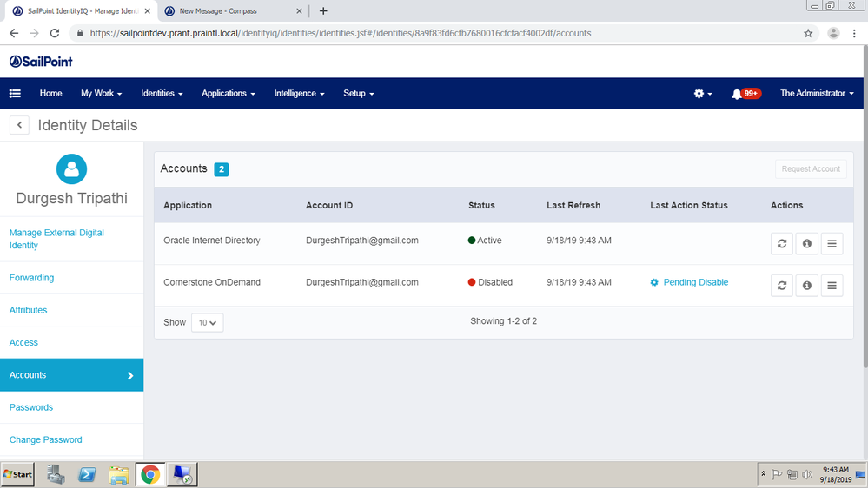The image size is (868, 488).
Task: Click the hamburger navigation menu icon
Action: [x=15, y=94]
